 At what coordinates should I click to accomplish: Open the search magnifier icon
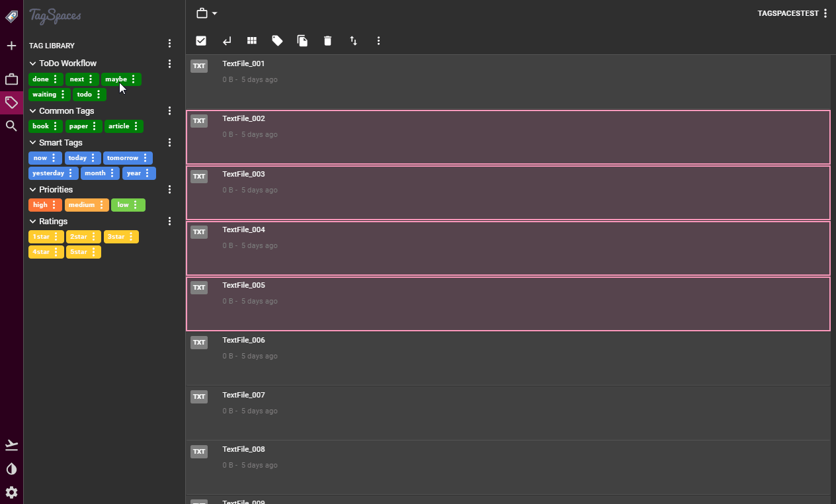click(x=11, y=125)
